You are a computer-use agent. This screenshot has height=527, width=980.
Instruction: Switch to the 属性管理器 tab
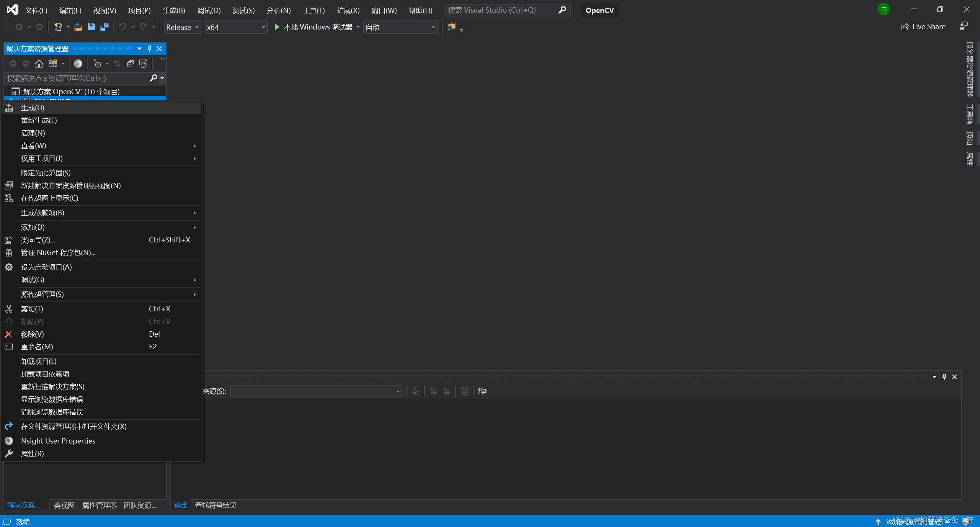point(100,505)
